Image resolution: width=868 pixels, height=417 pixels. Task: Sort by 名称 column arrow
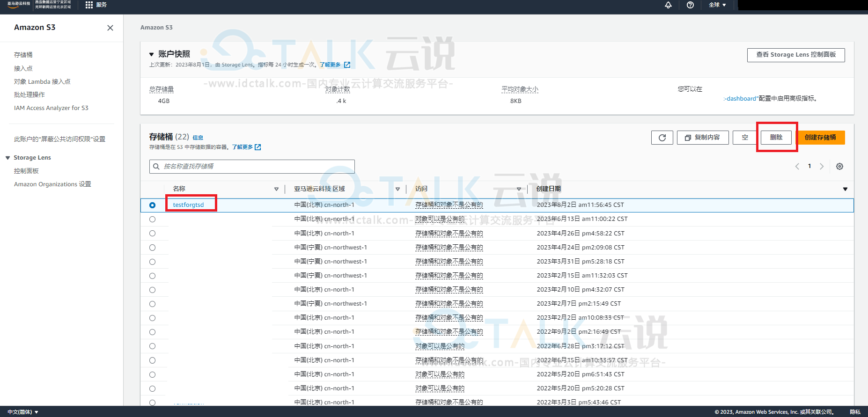click(276, 189)
